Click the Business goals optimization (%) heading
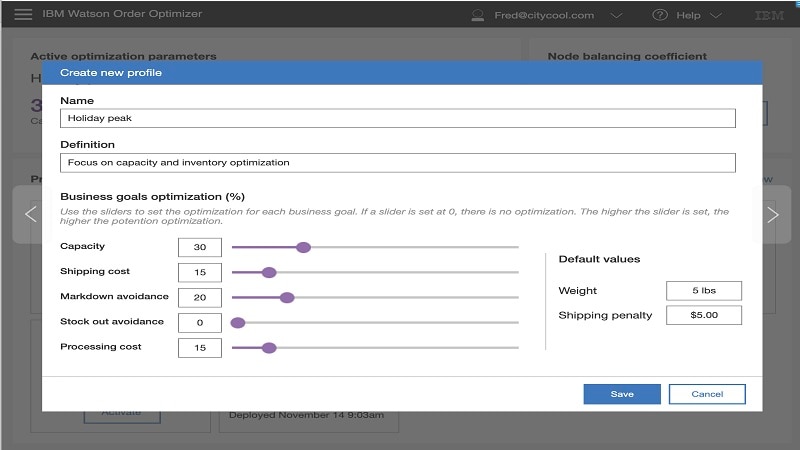This screenshot has width=800, height=450. tap(153, 196)
